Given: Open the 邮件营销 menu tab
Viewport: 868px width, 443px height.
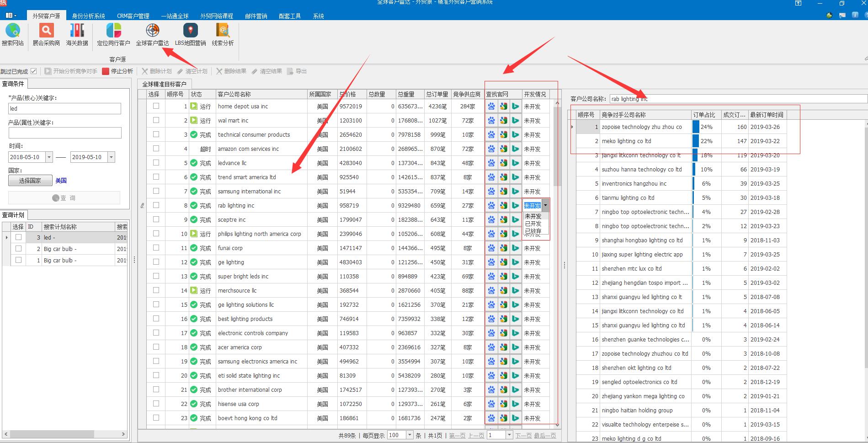Looking at the screenshot, I should coord(256,16).
